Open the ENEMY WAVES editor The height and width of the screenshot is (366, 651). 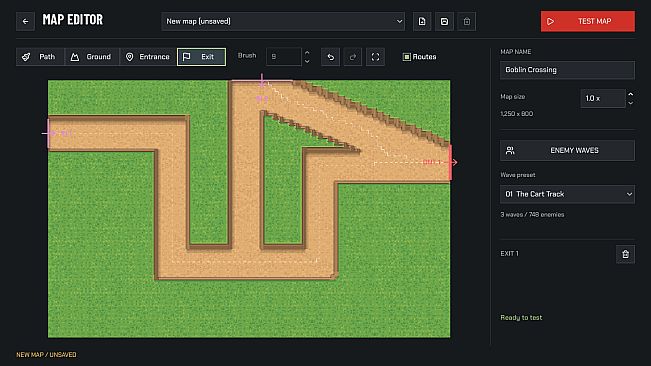point(567,150)
